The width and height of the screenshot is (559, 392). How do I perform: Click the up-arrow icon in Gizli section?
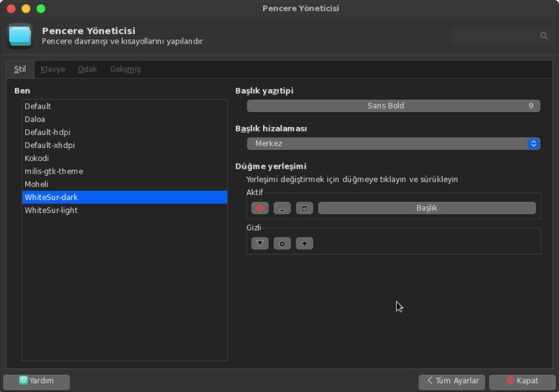305,243
